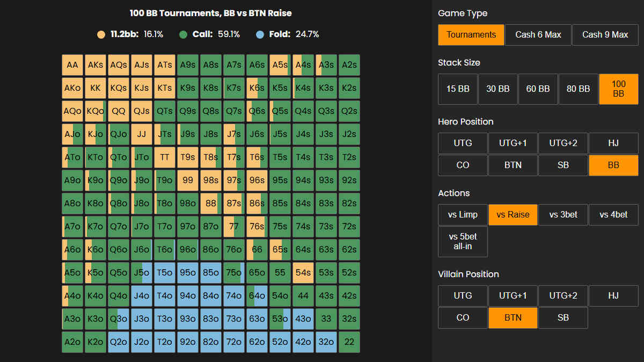Switch to the Cash 9 Max game type
This screenshot has width=644, height=362.
tap(605, 34)
